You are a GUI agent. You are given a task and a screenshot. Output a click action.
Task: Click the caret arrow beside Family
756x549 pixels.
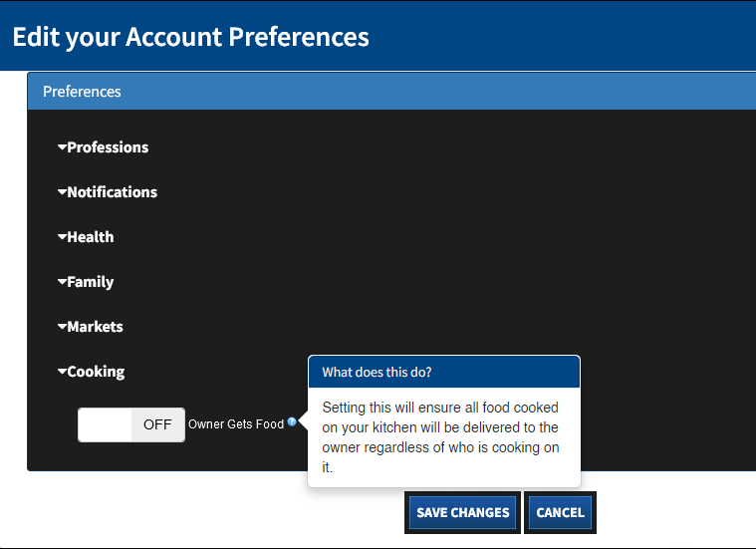tap(62, 282)
